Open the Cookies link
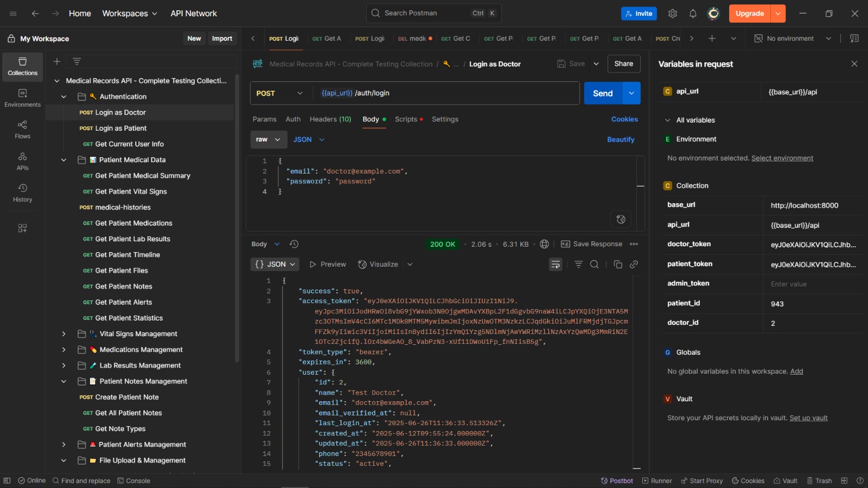Viewport: 868px width, 488px height. click(x=624, y=119)
